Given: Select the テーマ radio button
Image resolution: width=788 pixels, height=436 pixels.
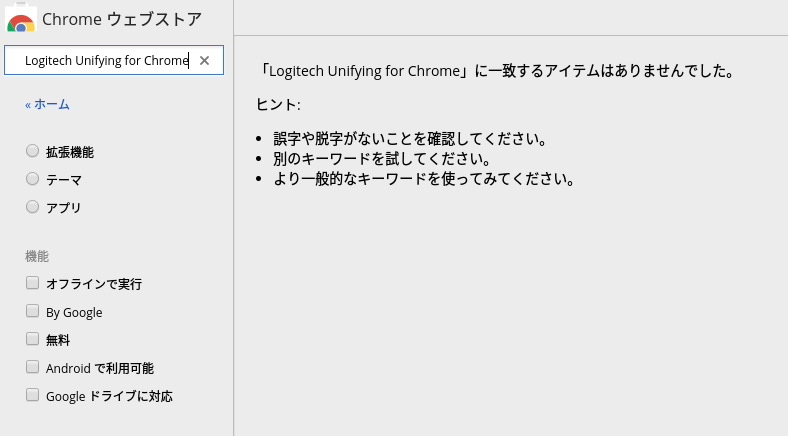Looking at the screenshot, I should tap(33, 179).
